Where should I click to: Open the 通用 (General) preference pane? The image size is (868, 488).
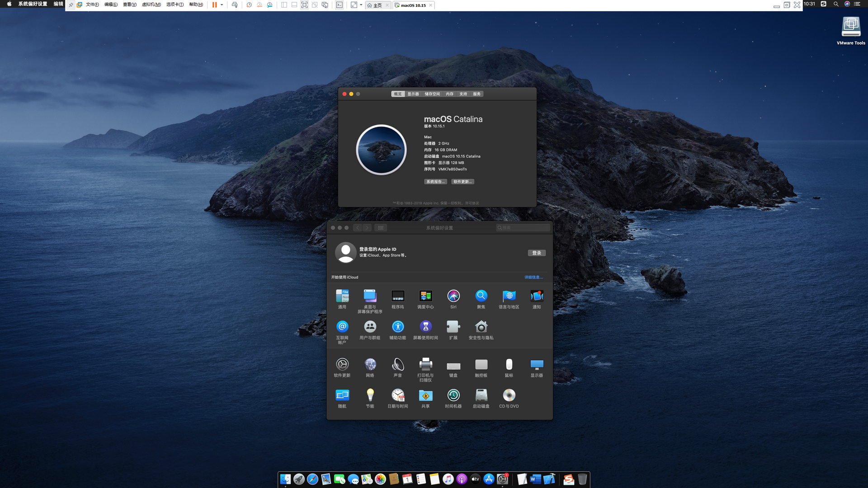[342, 299]
